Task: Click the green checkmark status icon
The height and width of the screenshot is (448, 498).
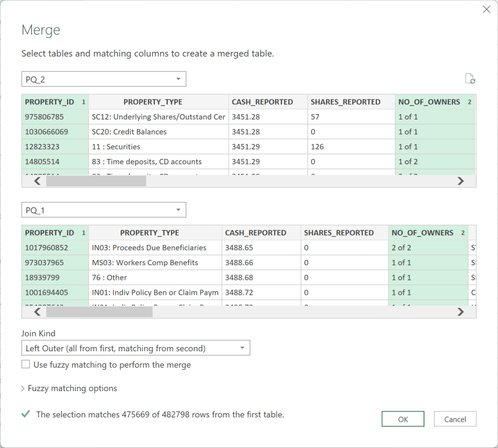Action: (25, 414)
